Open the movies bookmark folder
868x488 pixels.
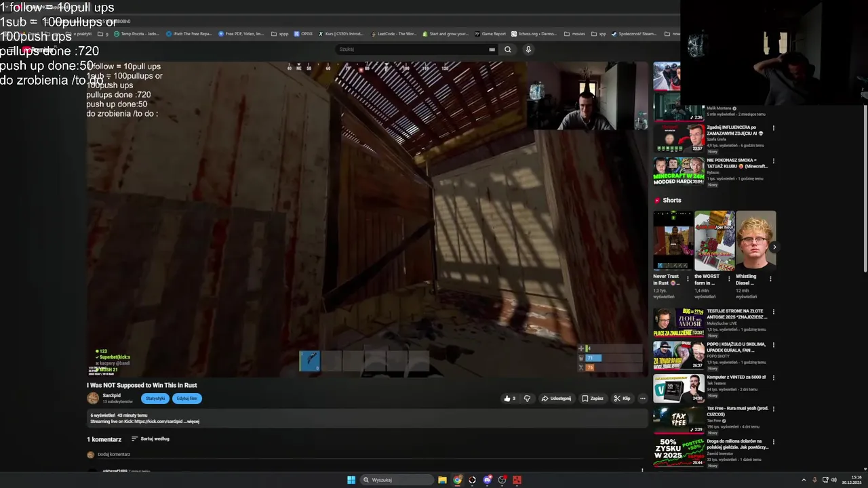pyautogui.click(x=574, y=34)
